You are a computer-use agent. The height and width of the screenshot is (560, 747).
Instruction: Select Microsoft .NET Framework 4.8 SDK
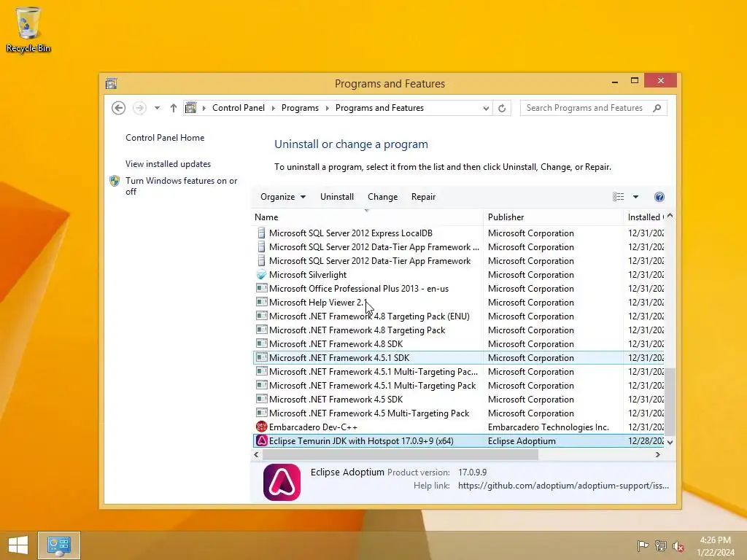(x=458, y=344)
